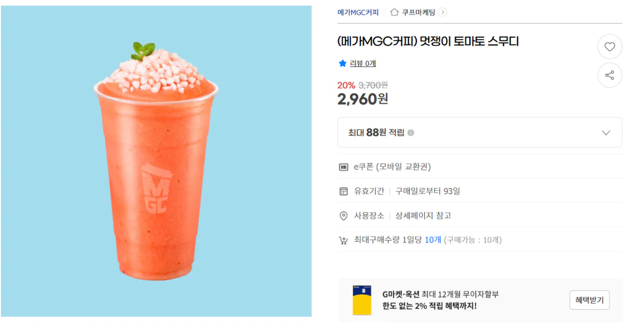Click the tomato smoothie product image
Viewport: 644px width, 329px height.
click(156, 161)
